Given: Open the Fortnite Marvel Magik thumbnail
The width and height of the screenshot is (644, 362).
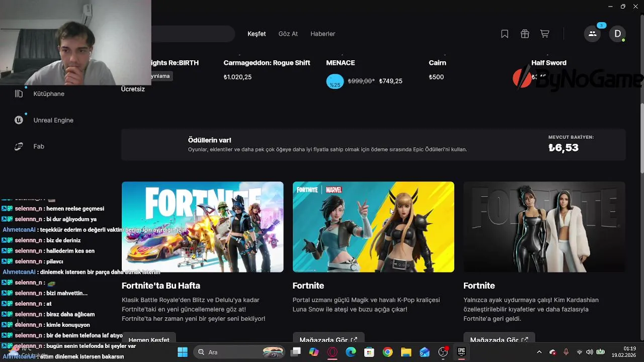Looking at the screenshot, I should pyautogui.click(x=373, y=227).
